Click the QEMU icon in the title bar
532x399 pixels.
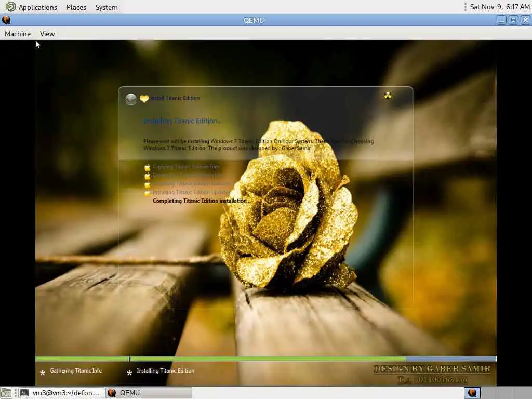pos(6,20)
